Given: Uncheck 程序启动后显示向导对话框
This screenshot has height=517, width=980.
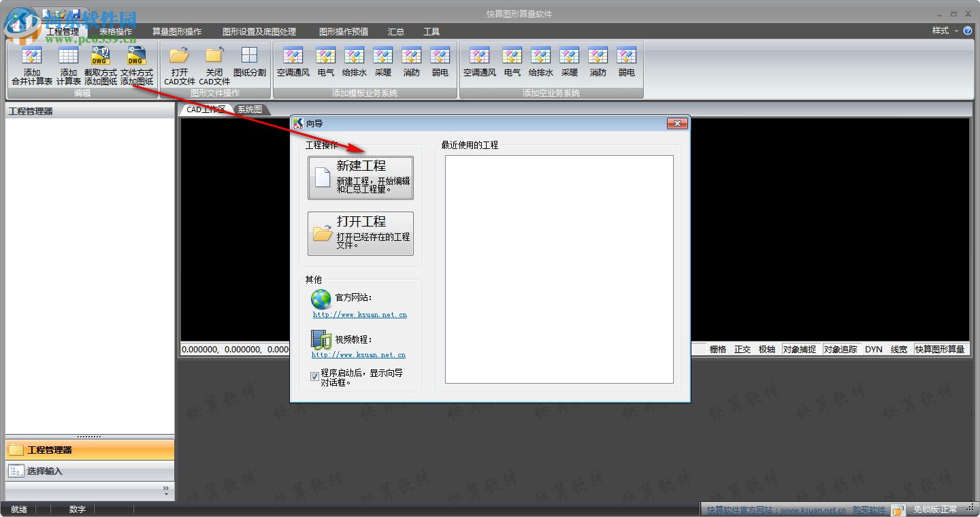Looking at the screenshot, I should coord(314,376).
